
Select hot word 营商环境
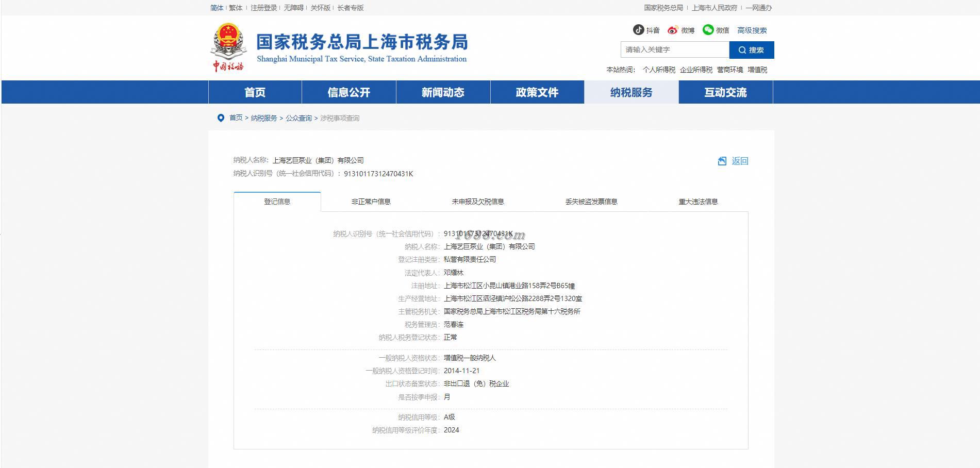tap(730, 70)
